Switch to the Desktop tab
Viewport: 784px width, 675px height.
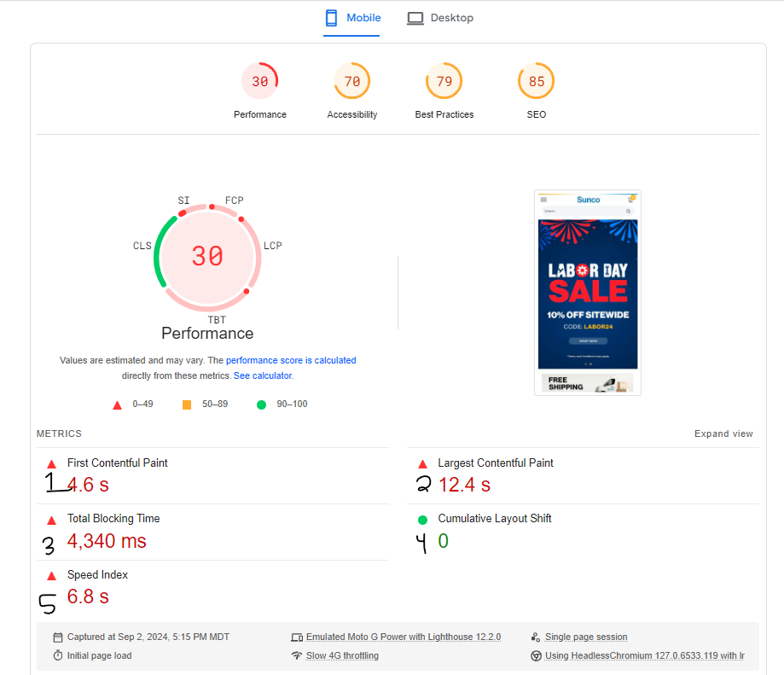tap(440, 19)
